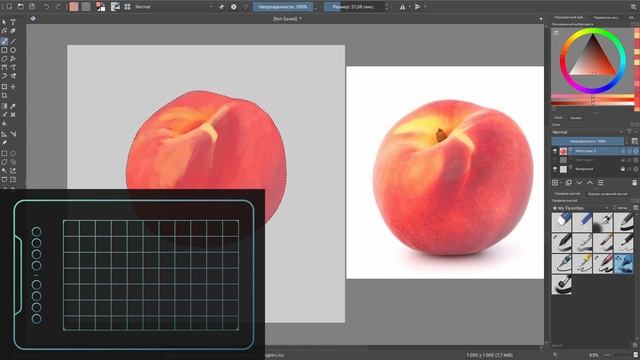Move the layer up in the stack

[590, 183]
